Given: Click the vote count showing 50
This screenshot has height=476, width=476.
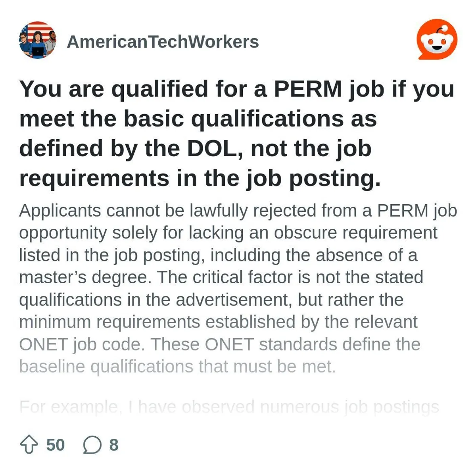Looking at the screenshot, I should (x=55, y=444).
